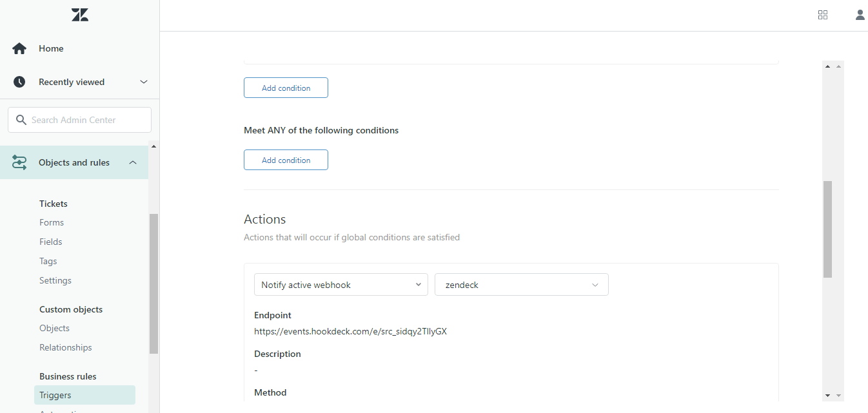Screen dimensions: 868x413
Task: Open the Tickets section in the sidebar
Action: coord(53,203)
